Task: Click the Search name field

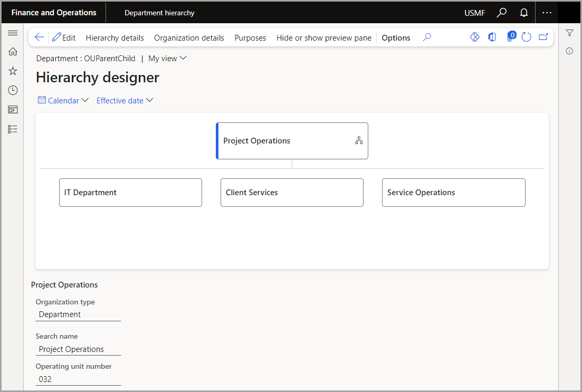Action: pos(78,349)
